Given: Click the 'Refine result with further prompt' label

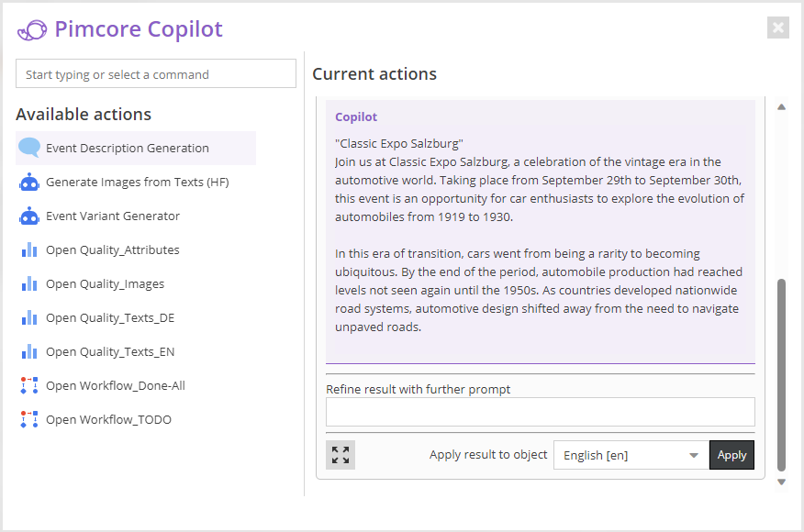Looking at the screenshot, I should click(x=418, y=390).
